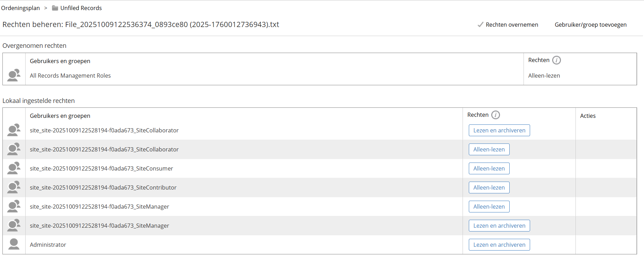Click the SiteConsumer group icon
The width and height of the screenshot is (644, 262).
[x=14, y=168]
